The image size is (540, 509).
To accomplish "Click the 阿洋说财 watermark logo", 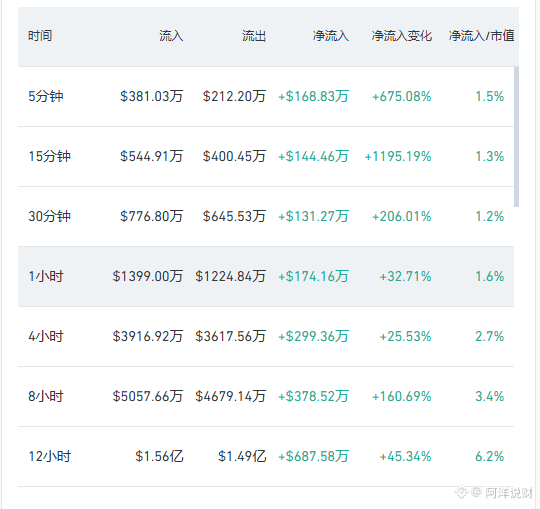I will (x=493, y=493).
